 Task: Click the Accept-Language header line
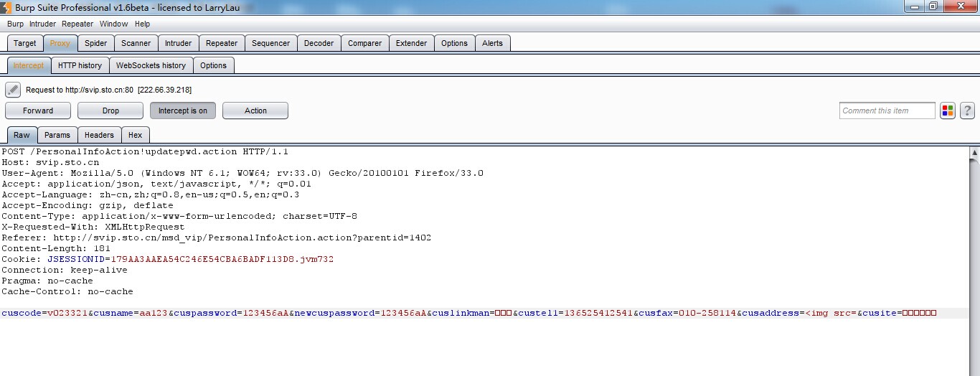point(151,194)
